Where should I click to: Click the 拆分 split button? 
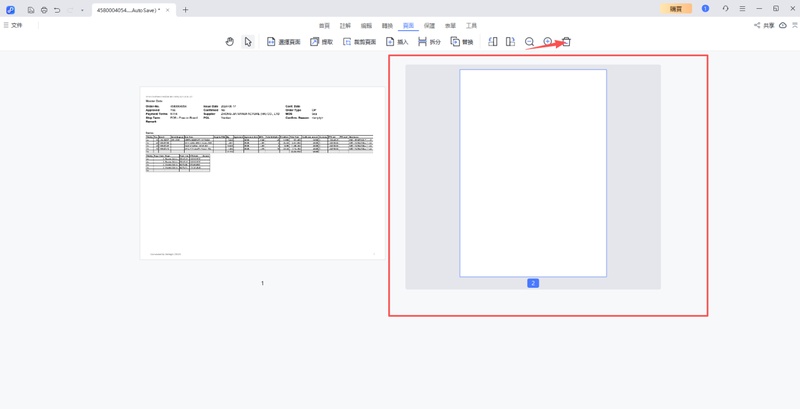429,42
